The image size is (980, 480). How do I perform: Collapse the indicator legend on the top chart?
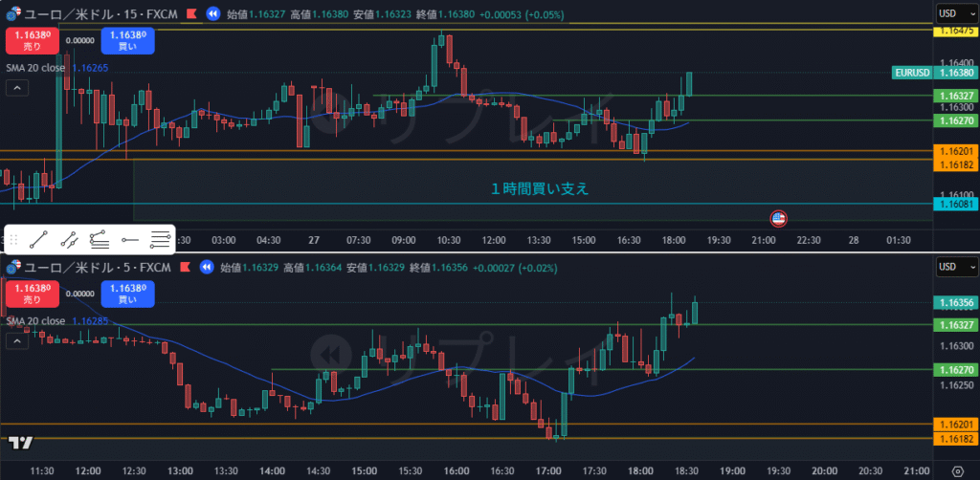click(16, 88)
